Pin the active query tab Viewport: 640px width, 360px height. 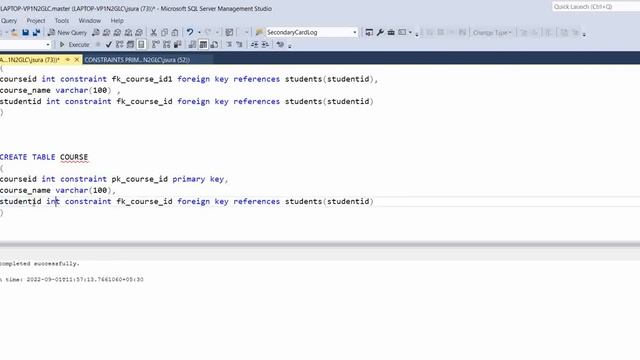68,60
